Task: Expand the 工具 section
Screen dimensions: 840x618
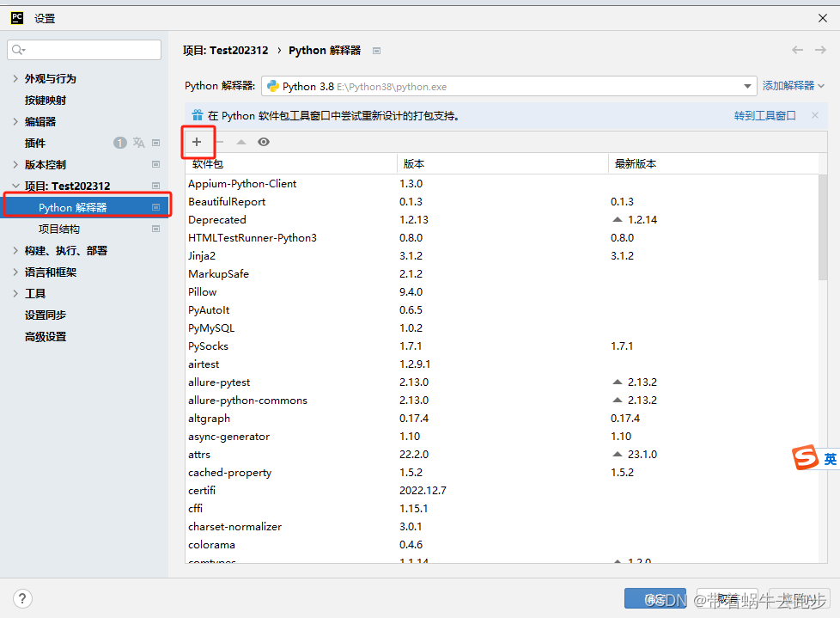Action: [x=15, y=293]
